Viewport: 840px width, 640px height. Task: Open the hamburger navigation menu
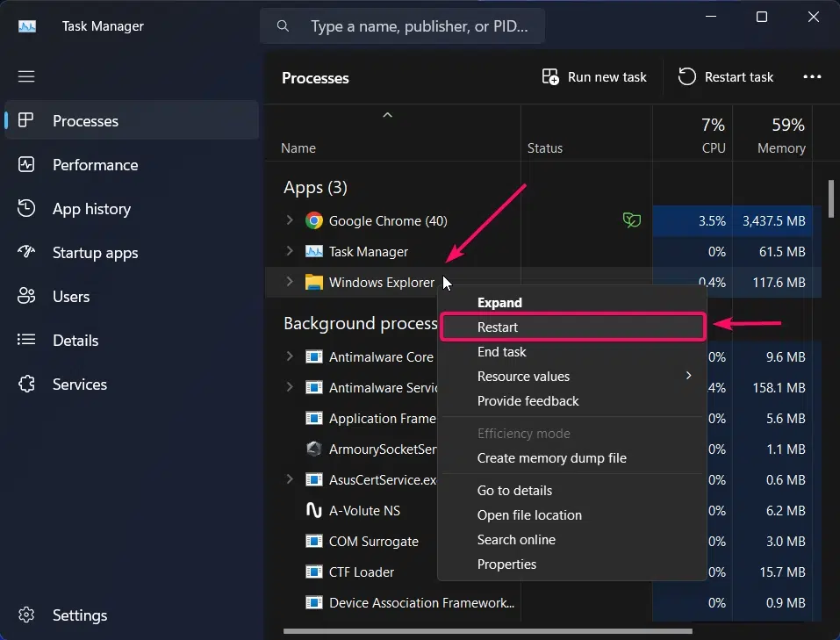click(x=26, y=76)
